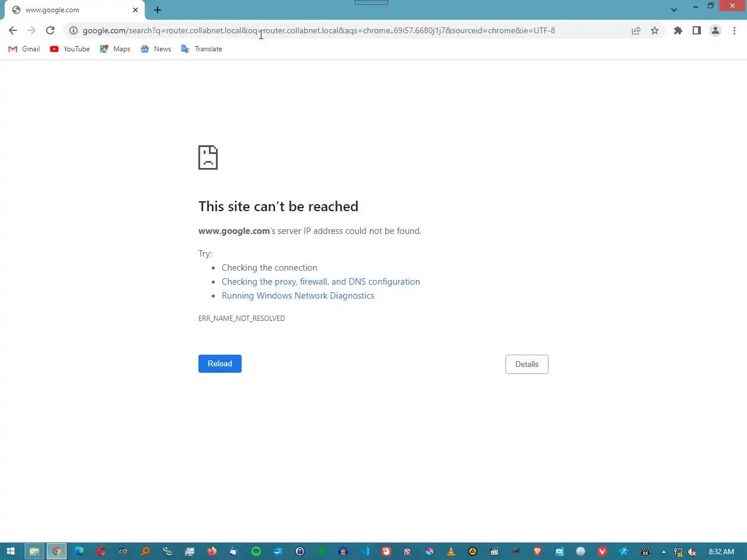The height and width of the screenshot is (560, 747).
Task: Reload page using toolbar refresh icon
Action: point(50,30)
